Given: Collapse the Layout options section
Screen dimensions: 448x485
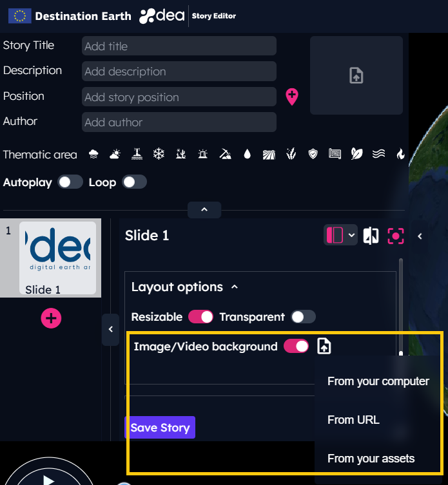Looking at the screenshot, I should pos(235,287).
